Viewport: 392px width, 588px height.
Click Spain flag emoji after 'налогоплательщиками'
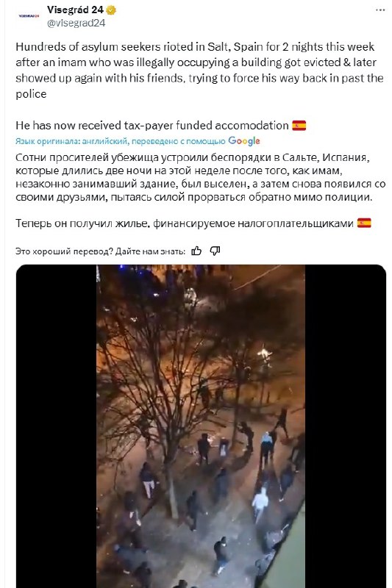pyautogui.click(x=364, y=223)
